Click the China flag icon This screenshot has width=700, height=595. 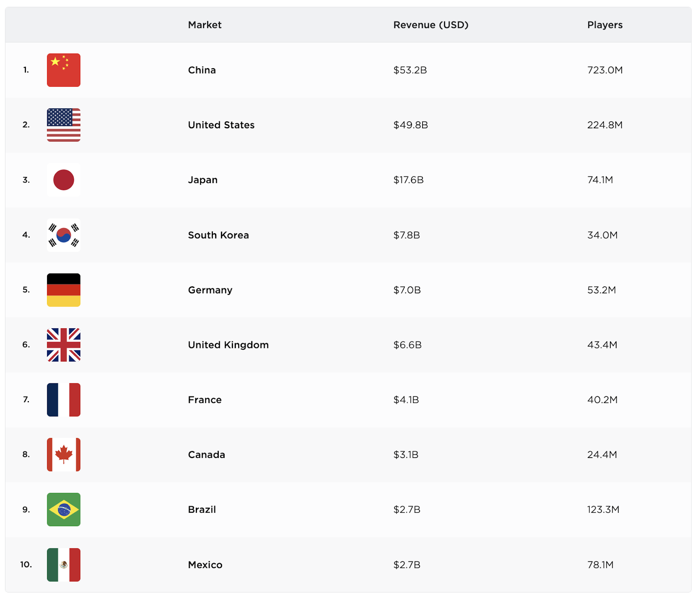pos(63,70)
